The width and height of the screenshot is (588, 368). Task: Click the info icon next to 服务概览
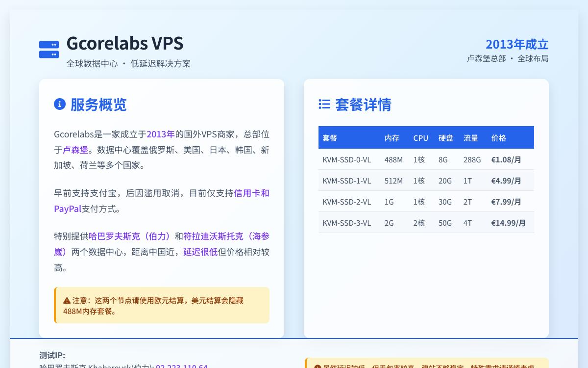(x=60, y=104)
